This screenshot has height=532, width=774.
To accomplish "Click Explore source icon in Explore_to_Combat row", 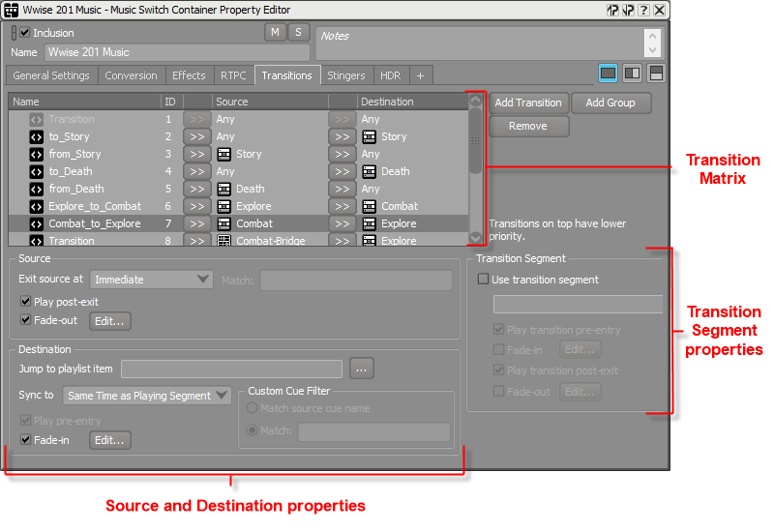I will 224,206.
